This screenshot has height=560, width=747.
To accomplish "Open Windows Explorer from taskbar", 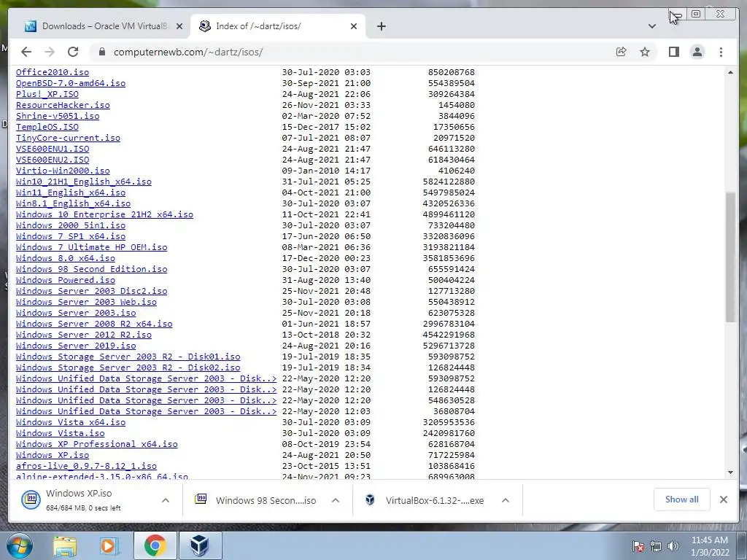I will click(65, 545).
